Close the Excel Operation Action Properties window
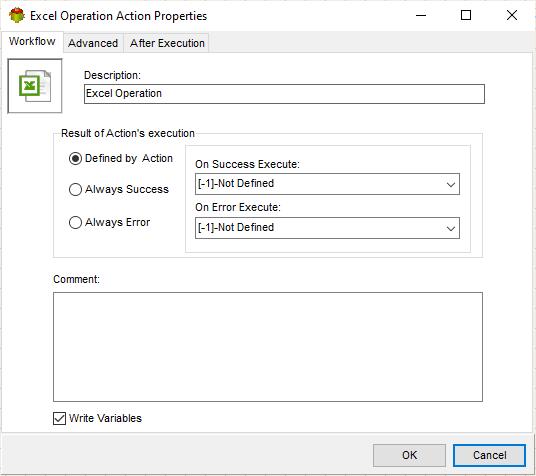 pos(512,15)
